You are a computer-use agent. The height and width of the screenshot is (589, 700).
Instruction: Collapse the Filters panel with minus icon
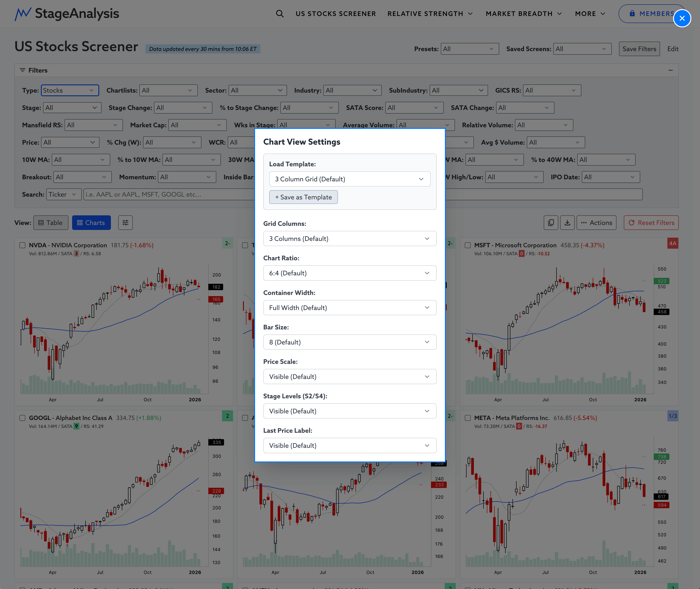click(670, 70)
